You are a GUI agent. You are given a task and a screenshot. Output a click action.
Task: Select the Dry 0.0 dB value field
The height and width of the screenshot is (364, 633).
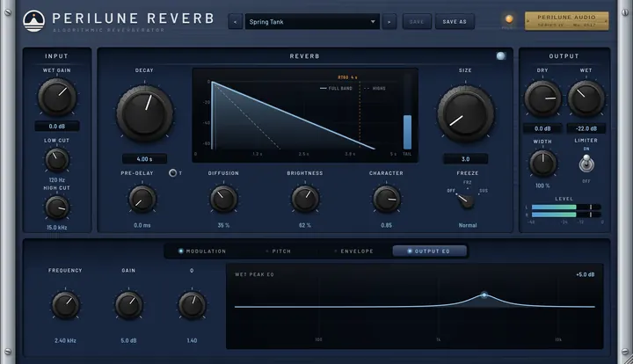coord(542,128)
